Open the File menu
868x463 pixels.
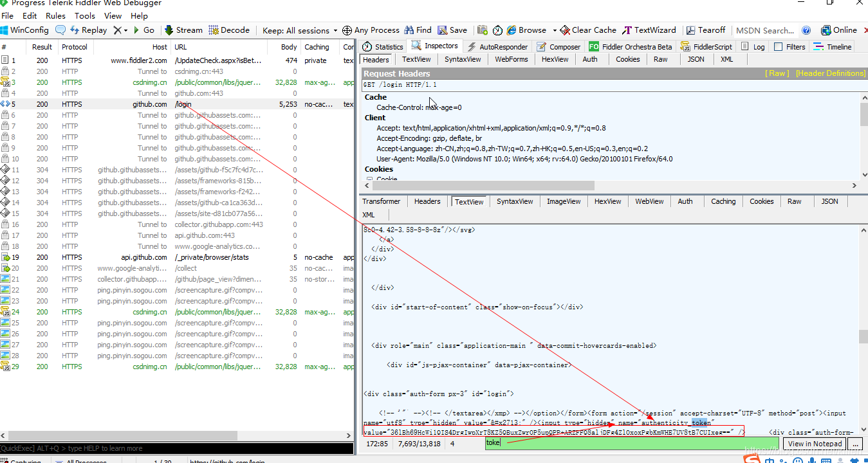[8, 15]
